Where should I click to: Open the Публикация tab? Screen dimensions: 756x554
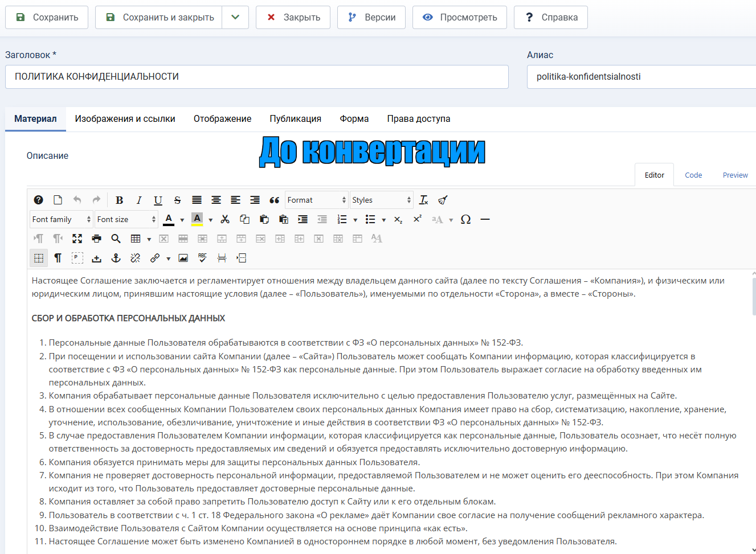[x=296, y=118]
